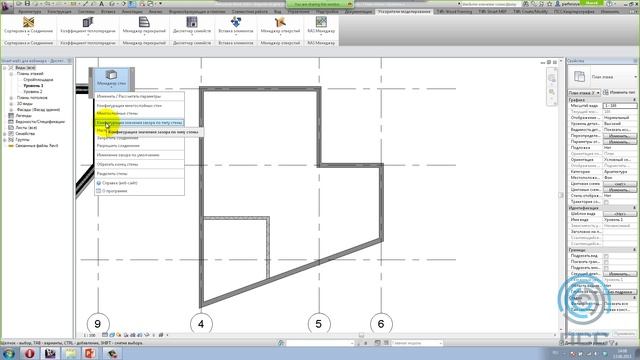Click the Листы (все) sheet icon
This screenshot has width=640, height=360.
click(x=11, y=127)
